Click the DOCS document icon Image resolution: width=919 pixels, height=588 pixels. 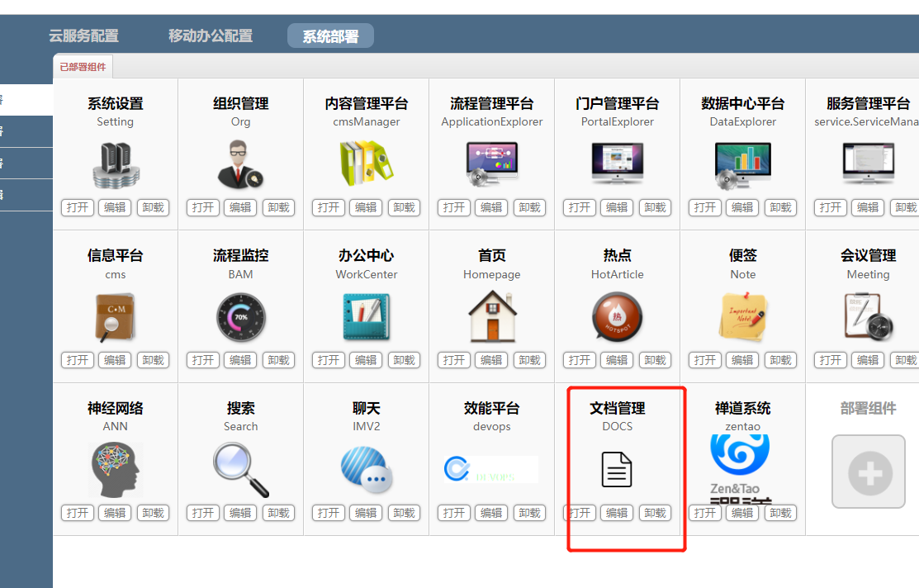point(617,470)
